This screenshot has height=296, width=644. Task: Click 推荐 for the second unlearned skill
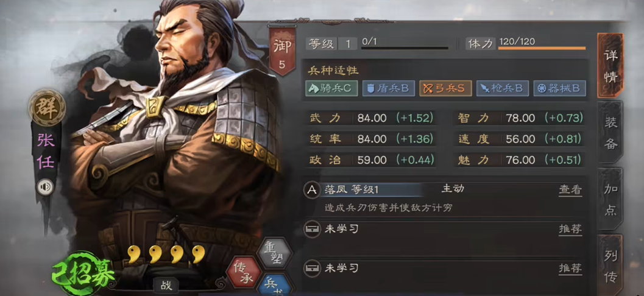click(570, 269)
